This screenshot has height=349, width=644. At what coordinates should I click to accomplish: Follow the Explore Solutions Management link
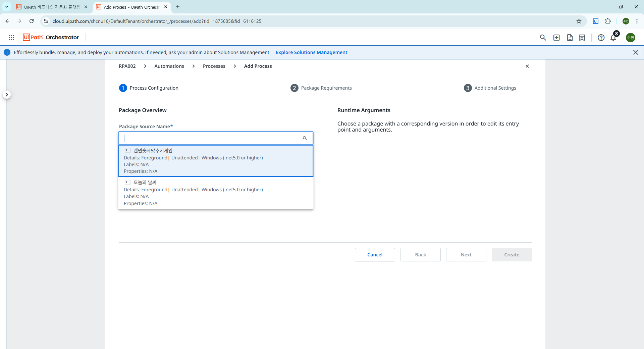312,52
